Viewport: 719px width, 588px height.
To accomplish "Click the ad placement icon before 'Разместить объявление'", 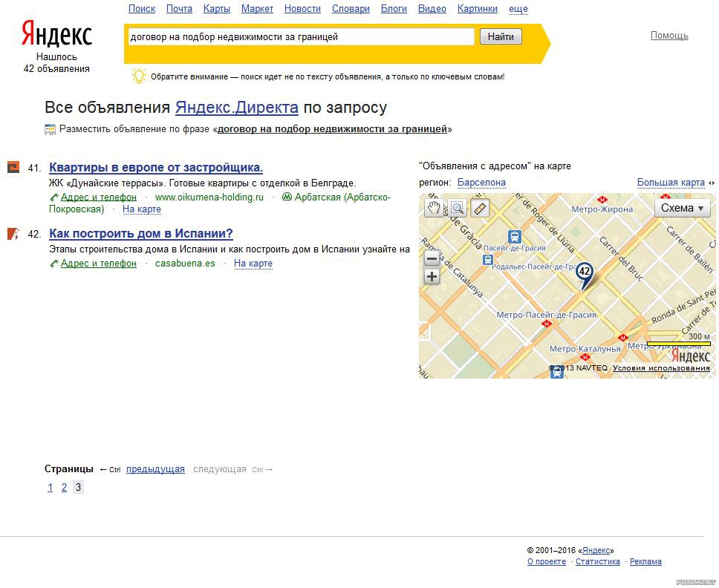I will 50,130.
